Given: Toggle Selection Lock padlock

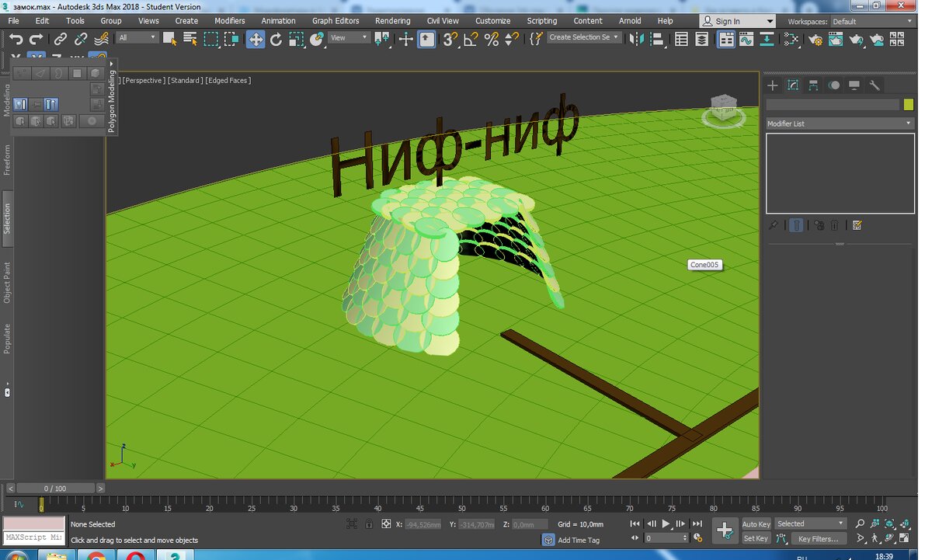Looking at the screenshot, I should (369, 524).
